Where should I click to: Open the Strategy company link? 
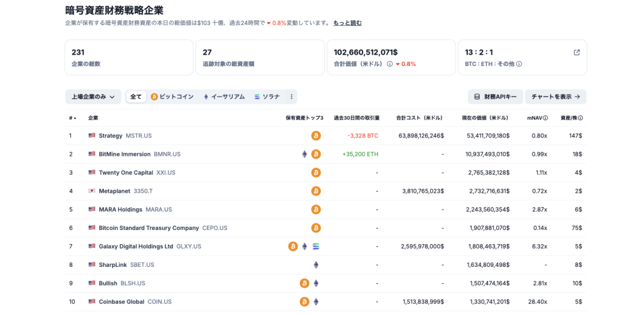[x=111, y=136]
